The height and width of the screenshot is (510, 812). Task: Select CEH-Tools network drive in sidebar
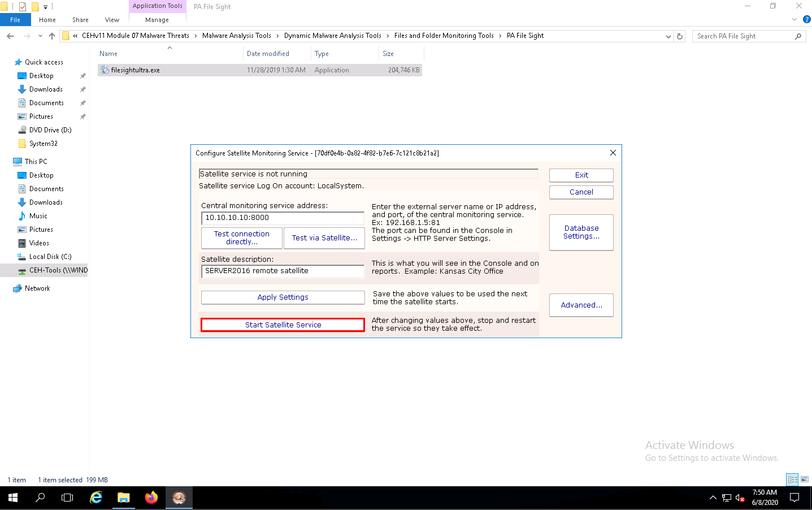58,270
